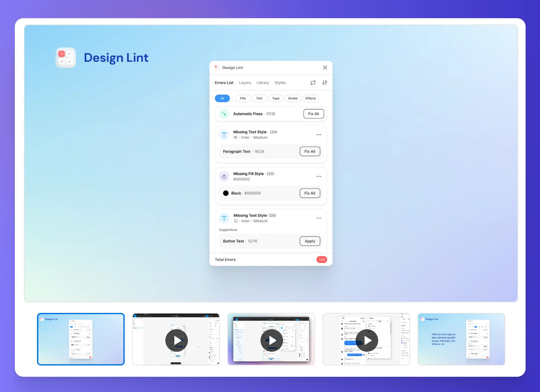Click the missing text style T icon
The height and width of the screenshot is (392, 540).
(224, 135)
